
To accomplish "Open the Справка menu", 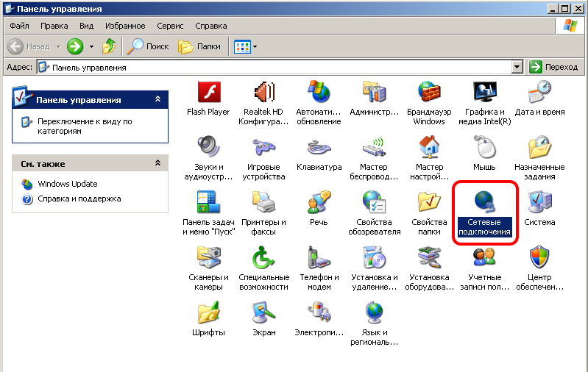I will click(x=211, y=26).
